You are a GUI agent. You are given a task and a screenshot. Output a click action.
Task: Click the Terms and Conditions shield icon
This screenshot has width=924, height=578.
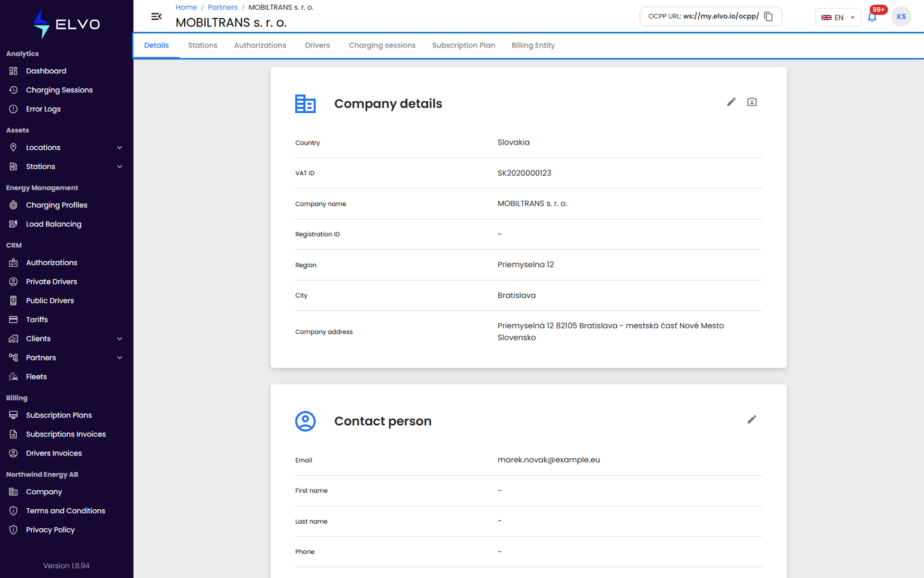(13, 511)
